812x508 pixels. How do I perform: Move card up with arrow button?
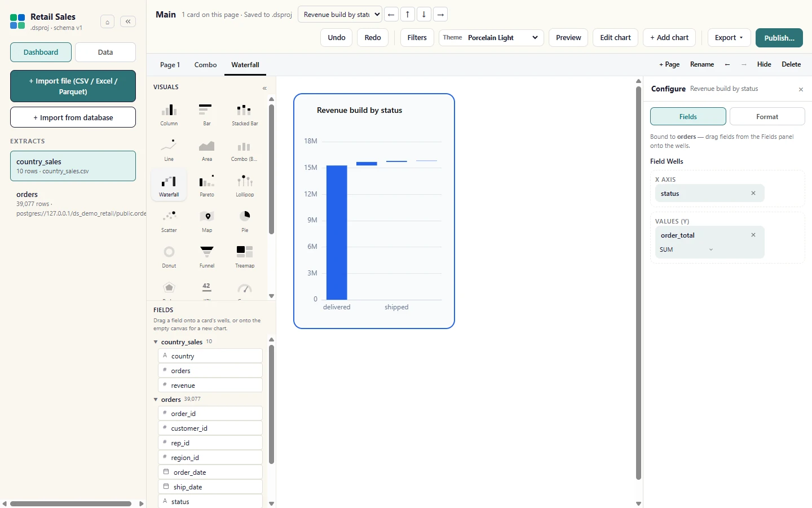click(408, 14)
